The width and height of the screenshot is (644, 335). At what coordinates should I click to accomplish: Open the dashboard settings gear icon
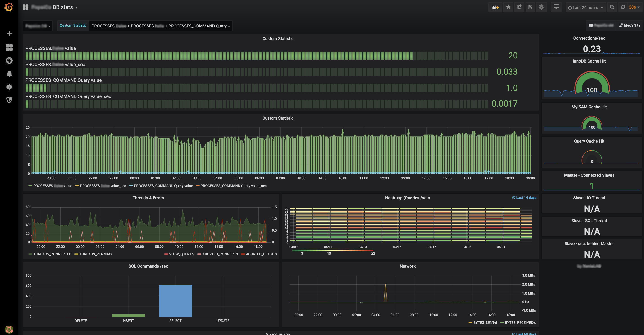[x=542, y=7]
